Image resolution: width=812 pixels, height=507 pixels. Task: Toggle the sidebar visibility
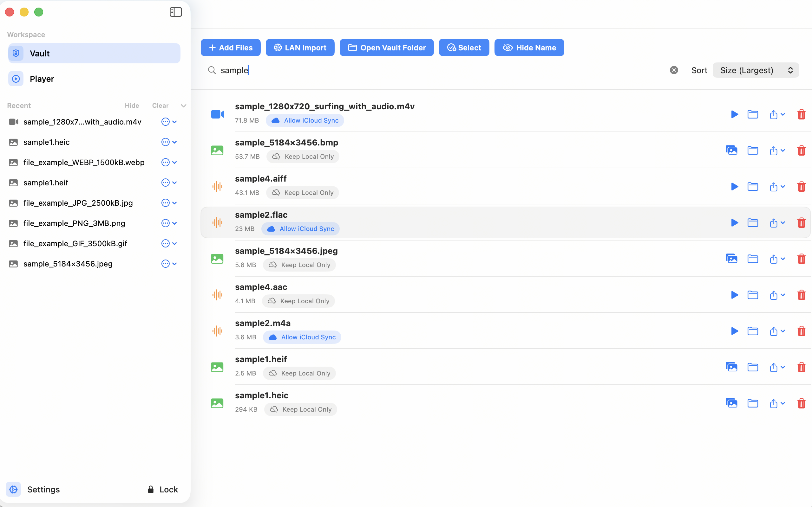tap(175, 12)
